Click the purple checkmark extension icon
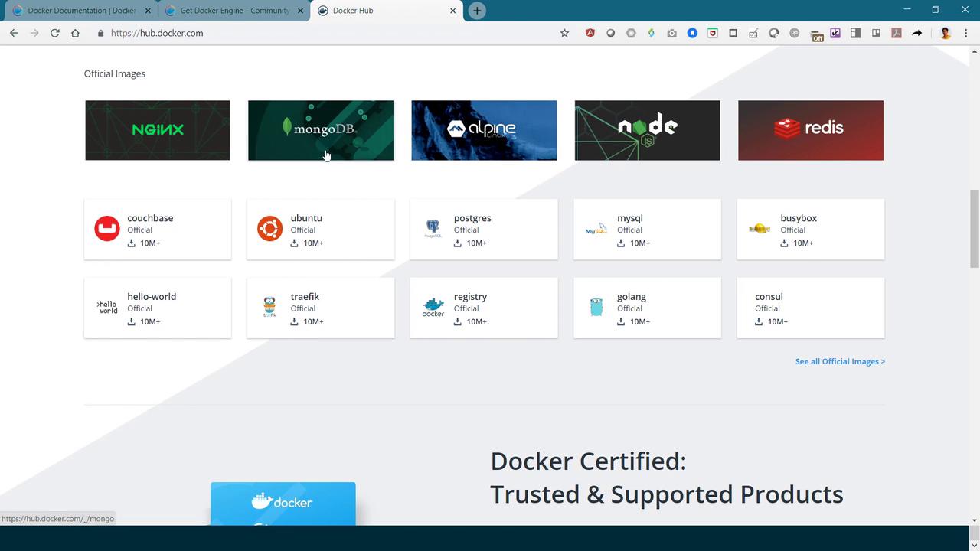Viewport: 980px width, 551px height. (835, 33)
